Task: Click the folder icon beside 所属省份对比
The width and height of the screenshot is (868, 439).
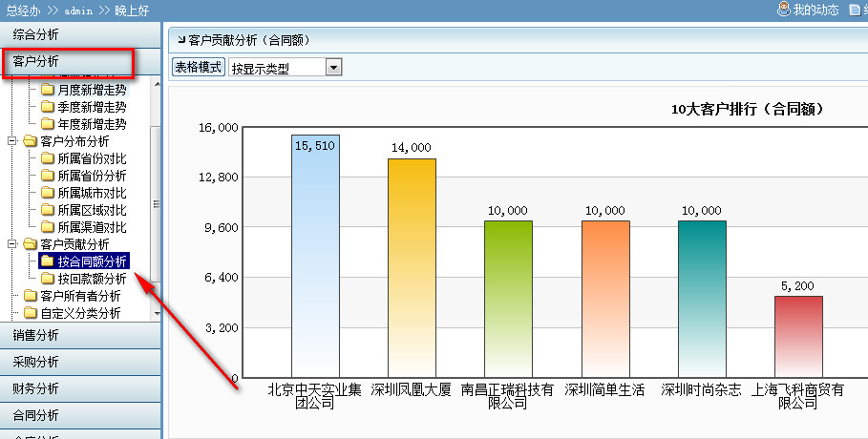Action: (48, 158)
